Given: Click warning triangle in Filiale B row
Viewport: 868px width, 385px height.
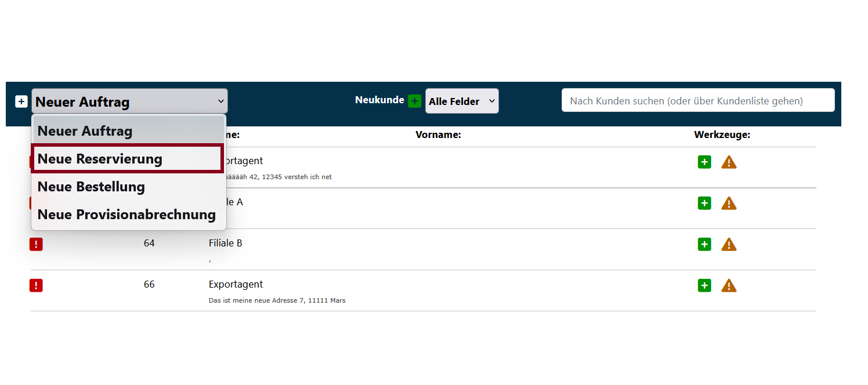Looking at the screenshot, I should click(x=729, y=245).
